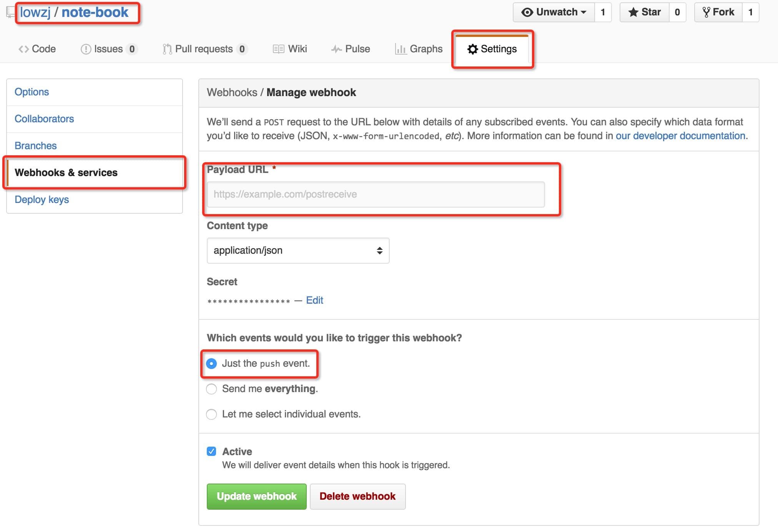Open the Content type dropdown

click(x=298, y=251)
